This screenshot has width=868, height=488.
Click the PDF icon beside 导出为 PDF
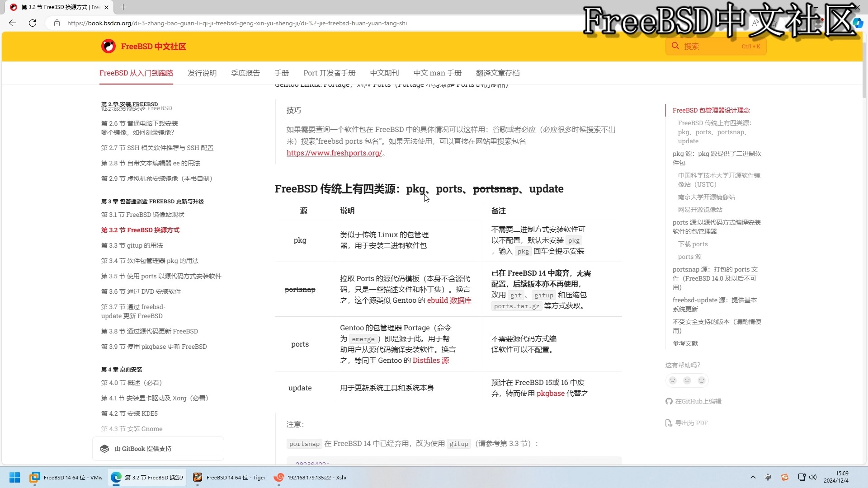point(669,423)
